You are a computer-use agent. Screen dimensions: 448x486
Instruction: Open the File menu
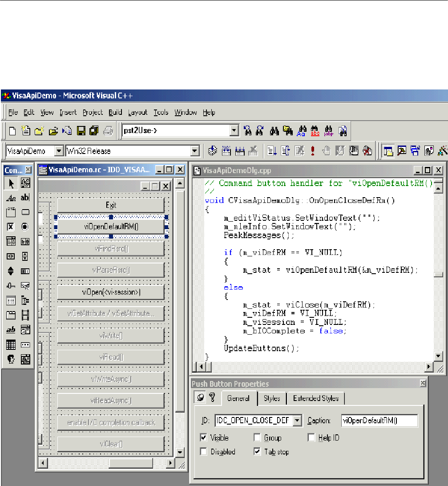point(13,112)
